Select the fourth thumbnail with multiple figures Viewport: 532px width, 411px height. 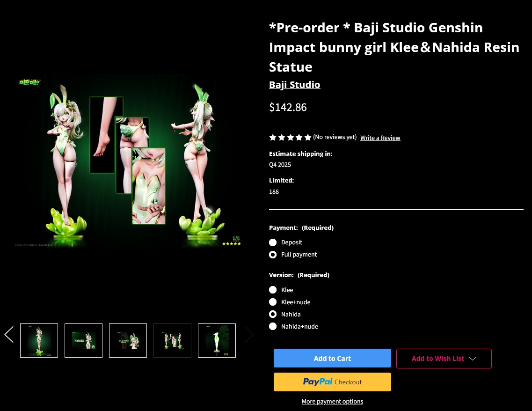coord(172,340)
